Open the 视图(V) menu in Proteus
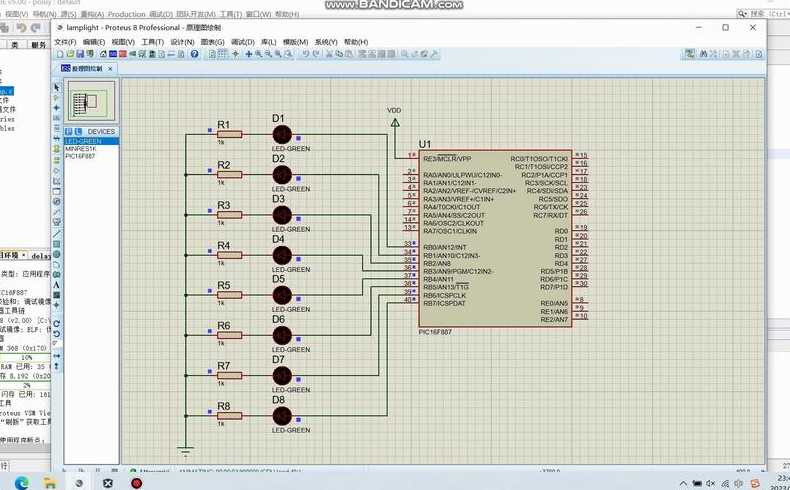This screenshot has height=490, width=790. [x=123, y=42]
